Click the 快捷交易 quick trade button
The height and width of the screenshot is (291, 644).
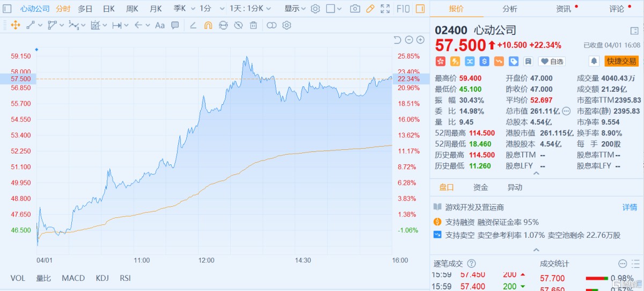(621, 61)
